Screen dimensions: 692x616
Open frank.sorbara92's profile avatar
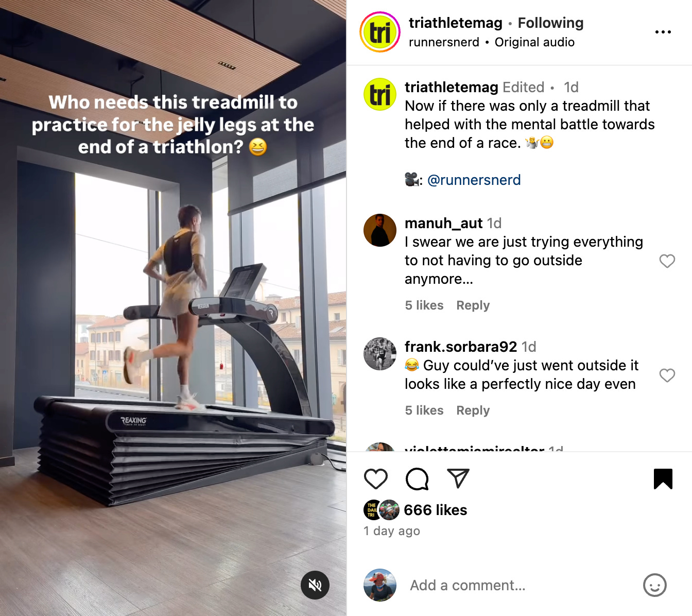point(380,354)
